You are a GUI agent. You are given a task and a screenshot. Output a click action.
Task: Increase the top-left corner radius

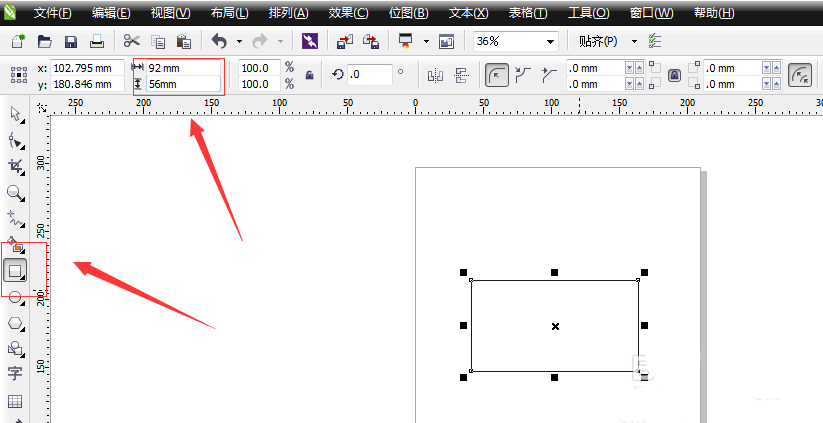coord(639,68)
